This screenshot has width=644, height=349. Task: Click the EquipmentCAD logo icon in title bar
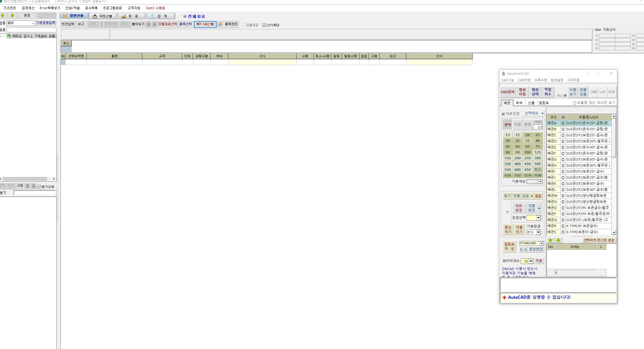(x=503, y=74)
